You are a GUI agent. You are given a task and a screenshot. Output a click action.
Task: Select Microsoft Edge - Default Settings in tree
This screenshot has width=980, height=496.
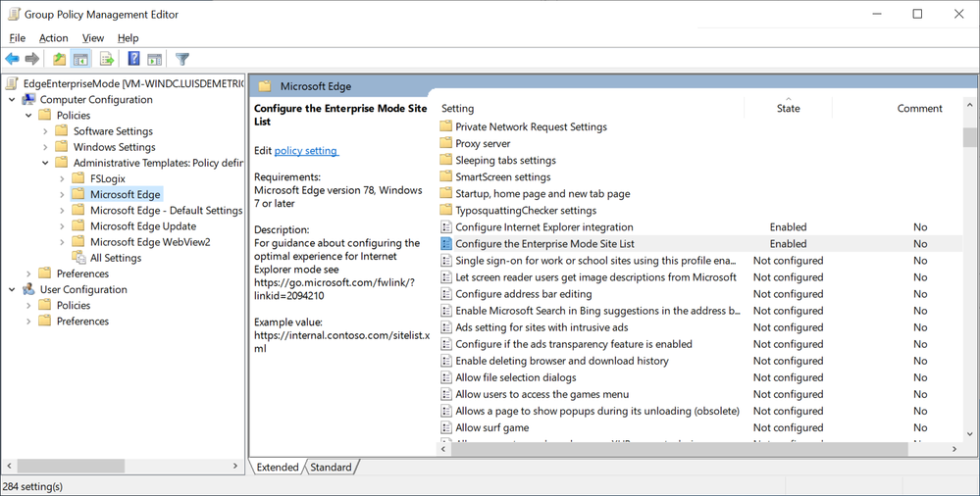(x=166, y=211)
